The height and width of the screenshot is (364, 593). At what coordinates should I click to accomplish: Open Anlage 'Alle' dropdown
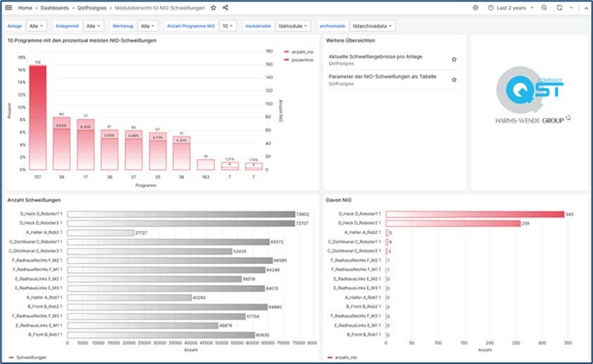[x=37, y=26]
